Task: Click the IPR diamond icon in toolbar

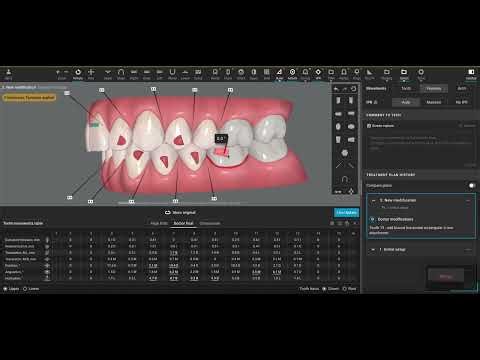Action: click(318, 74)
